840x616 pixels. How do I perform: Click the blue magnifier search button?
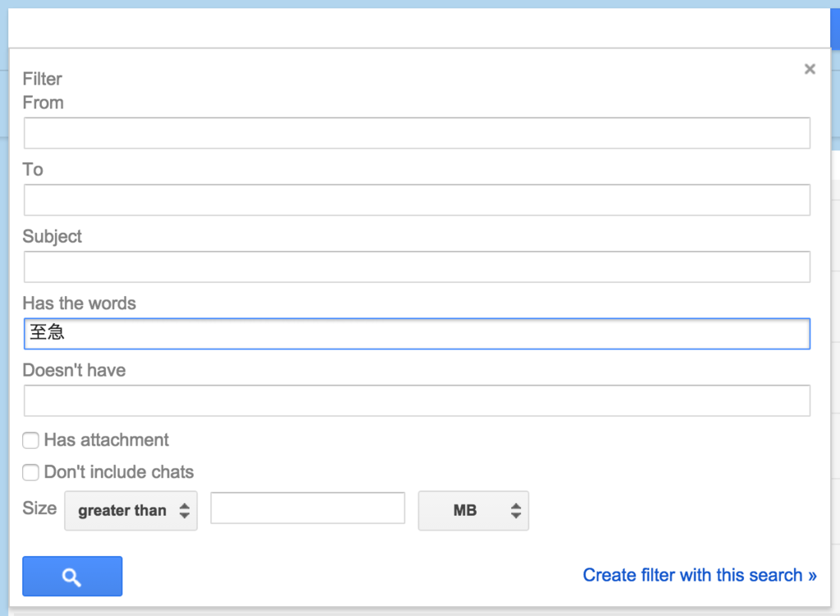click(72, 577)
